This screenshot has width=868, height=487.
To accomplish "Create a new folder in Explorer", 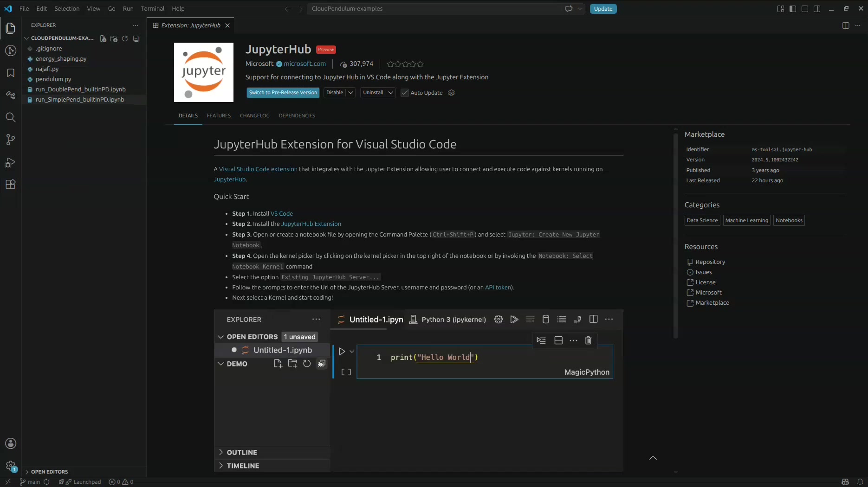I will (x=114, y=38).
